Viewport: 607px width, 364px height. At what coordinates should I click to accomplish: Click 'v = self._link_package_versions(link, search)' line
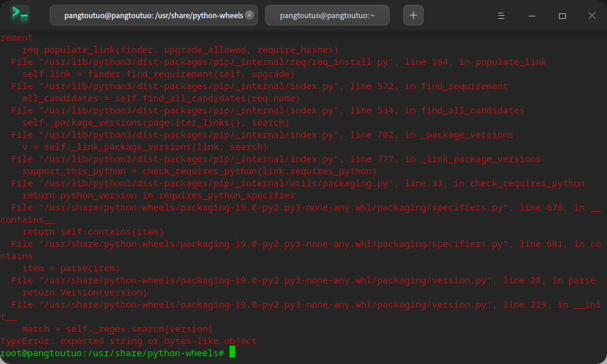click(x=145, y=147)
